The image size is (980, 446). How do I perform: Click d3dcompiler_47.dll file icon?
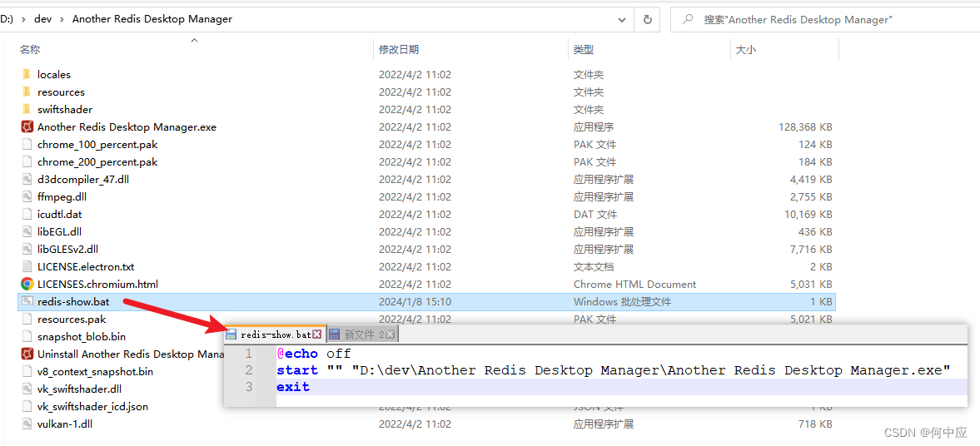(27, 179)
